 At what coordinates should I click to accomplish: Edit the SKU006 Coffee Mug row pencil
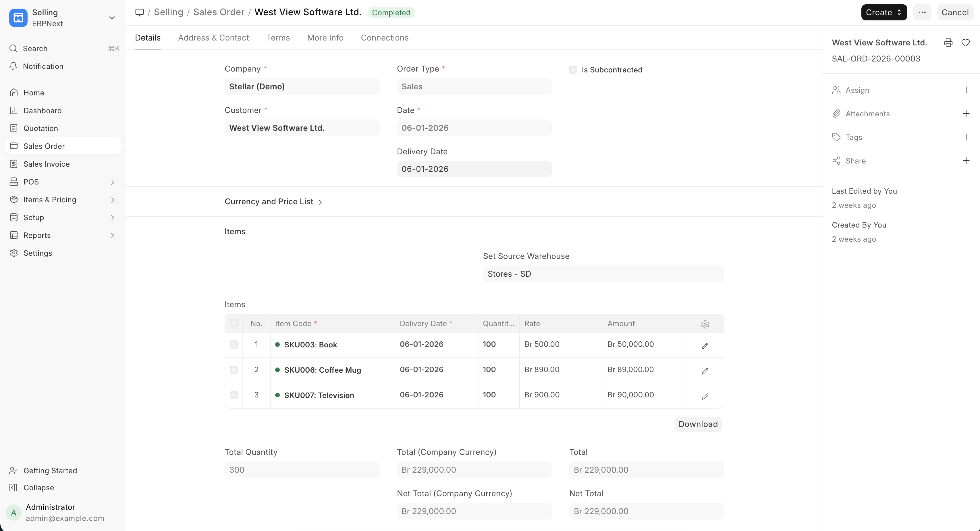(705, 371)
